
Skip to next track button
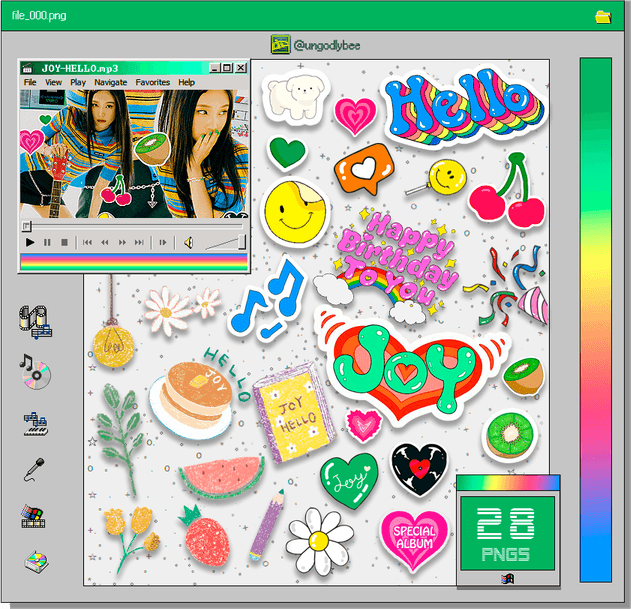coord(139,242)
